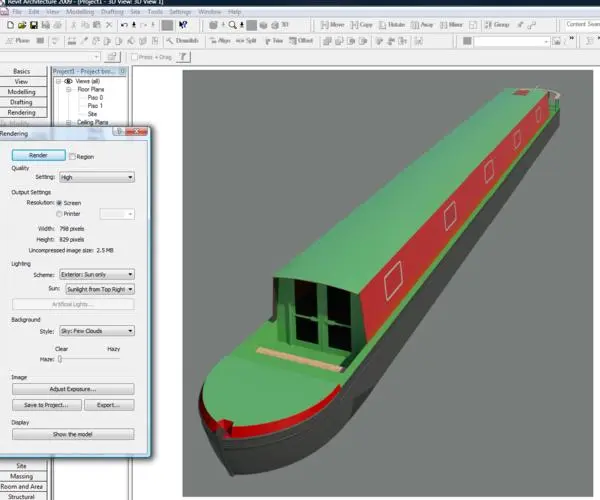Click the Render button

(x=39, y=155)
